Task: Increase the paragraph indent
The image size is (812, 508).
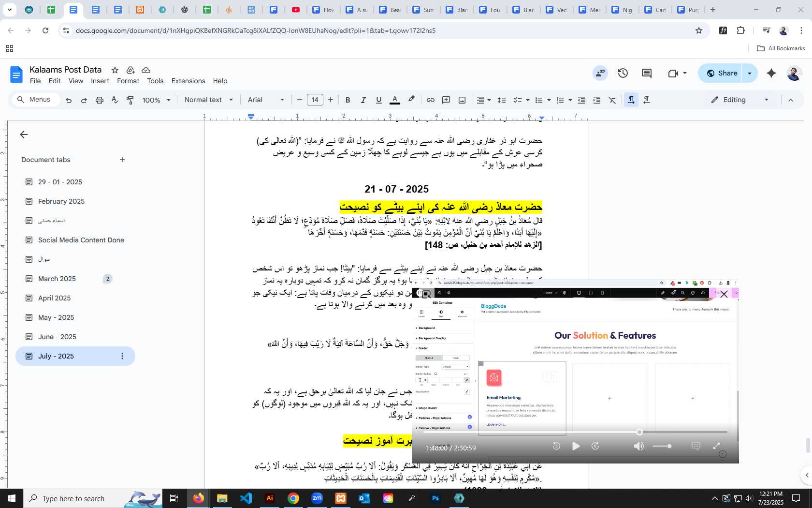Action: 597,100
